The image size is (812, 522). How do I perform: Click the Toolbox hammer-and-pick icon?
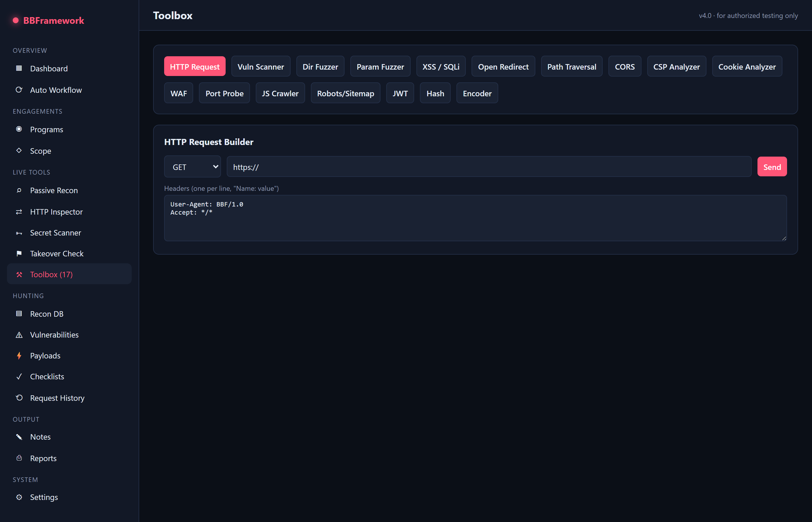[x=19, y=274]
